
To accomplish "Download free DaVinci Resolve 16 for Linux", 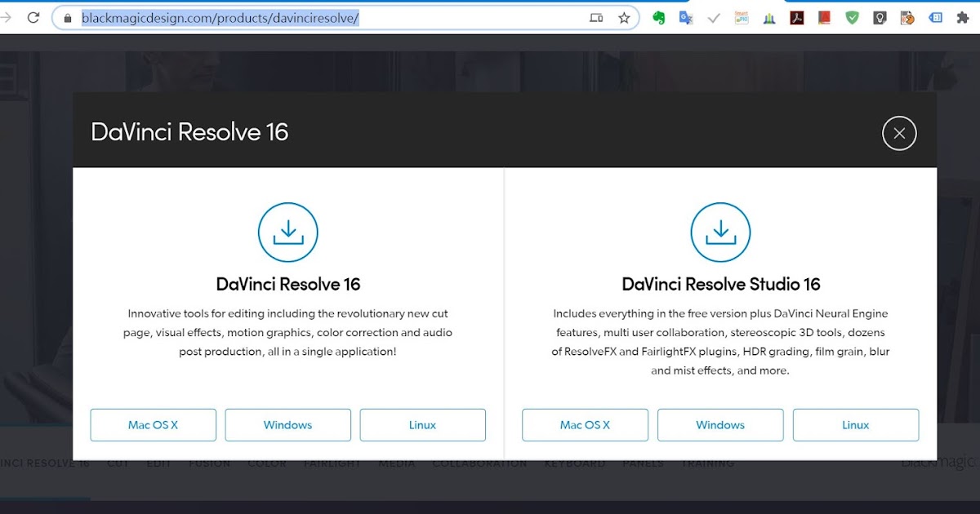I will click(x=422, y=425).
